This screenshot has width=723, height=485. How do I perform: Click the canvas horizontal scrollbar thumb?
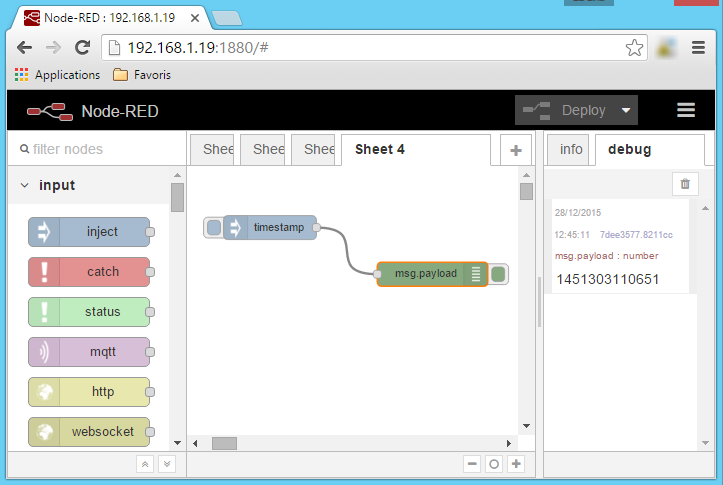coord(224,443)
